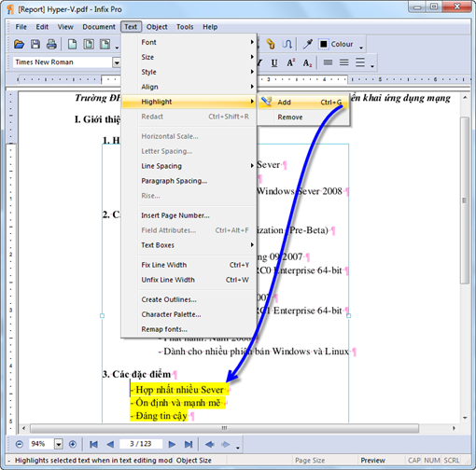Click the horizontal scrollbar thumb

click(x=224, y=428)
